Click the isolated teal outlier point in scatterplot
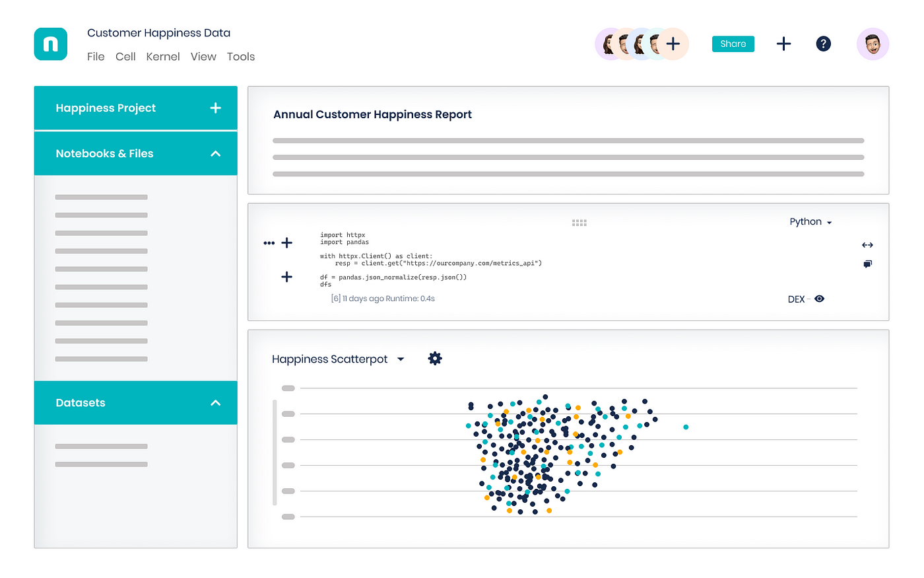This screenshot has height=578, width=924. pyautogui.click(x=686, y=427)
